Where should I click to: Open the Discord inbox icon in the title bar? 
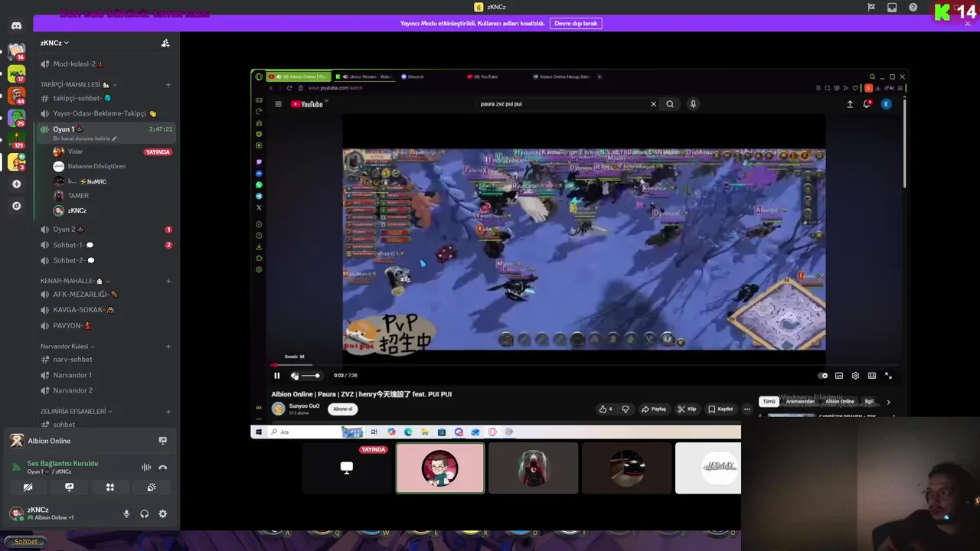point(892,8)
